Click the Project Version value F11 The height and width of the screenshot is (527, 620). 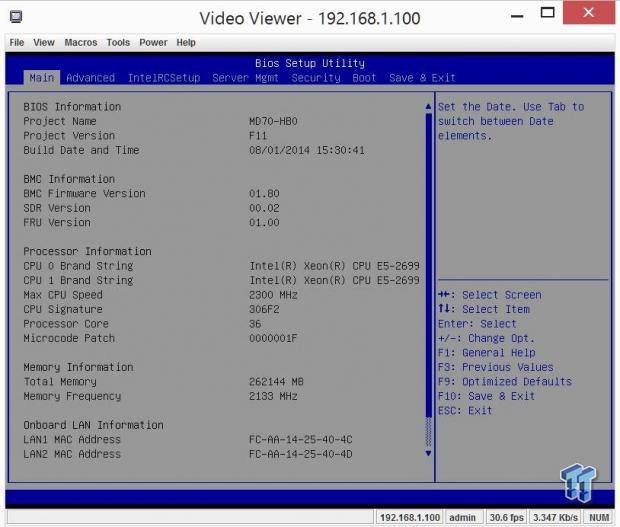click(258, 136)
